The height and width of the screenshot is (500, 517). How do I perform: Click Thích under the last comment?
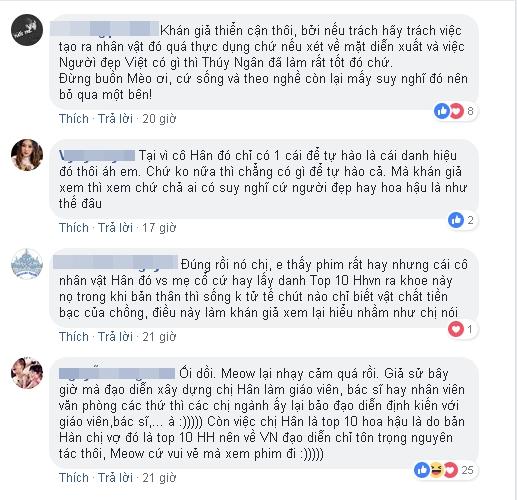[74, 478]
